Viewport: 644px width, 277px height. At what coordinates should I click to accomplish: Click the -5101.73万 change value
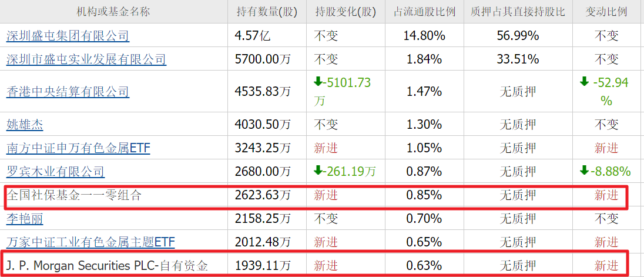(x=342, y=91)
